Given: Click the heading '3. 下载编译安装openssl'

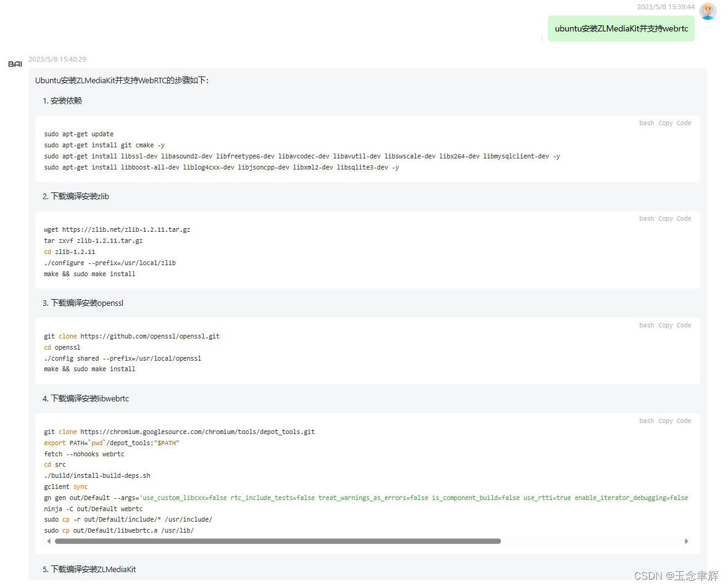Looking at the screenshot, I should [83, 303].
